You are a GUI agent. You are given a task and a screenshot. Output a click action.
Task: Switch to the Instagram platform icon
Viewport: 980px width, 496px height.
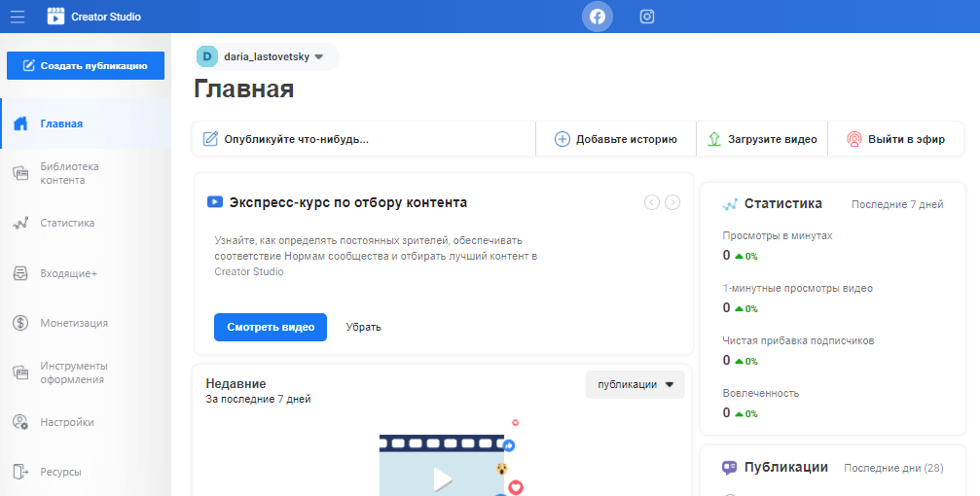click(x=647, y=17)
